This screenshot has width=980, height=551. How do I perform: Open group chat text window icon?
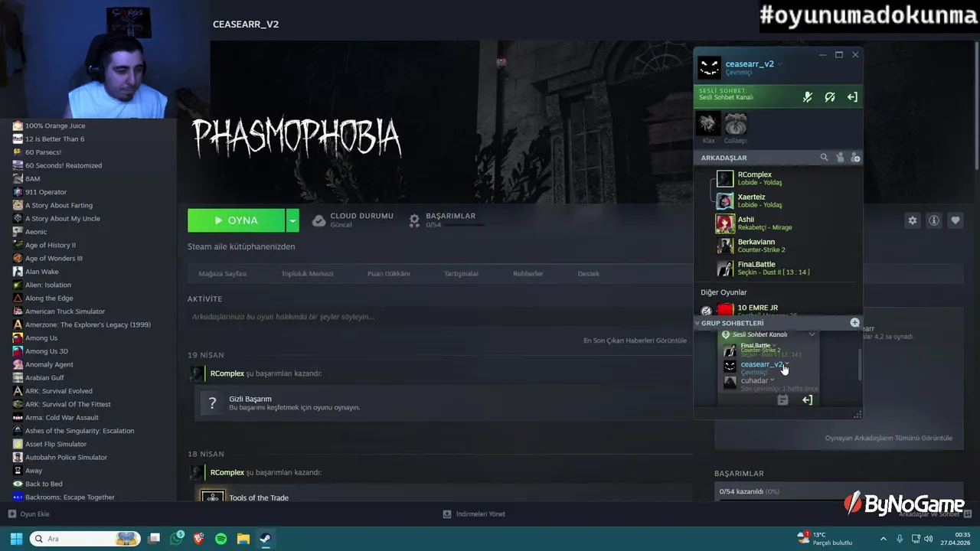point(782,400)
